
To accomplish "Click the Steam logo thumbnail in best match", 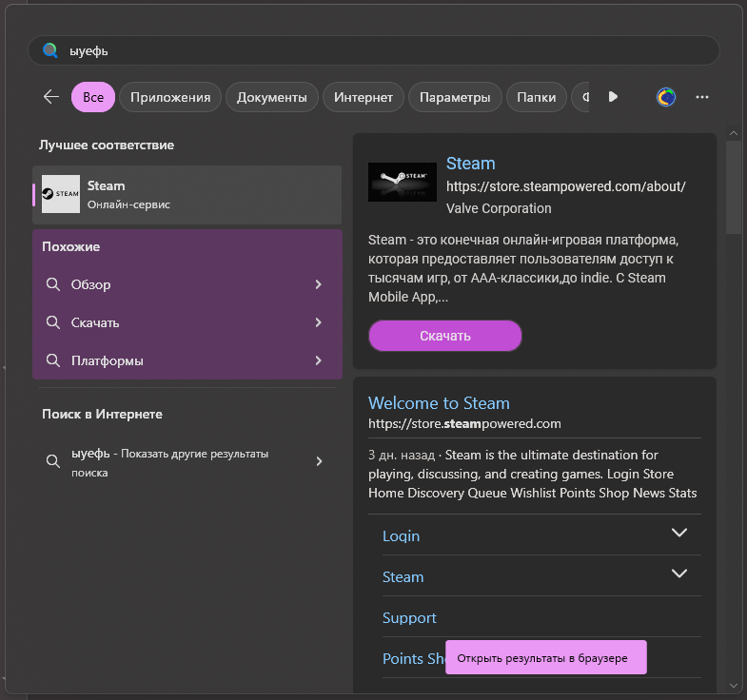I will [x=61, y=194].
